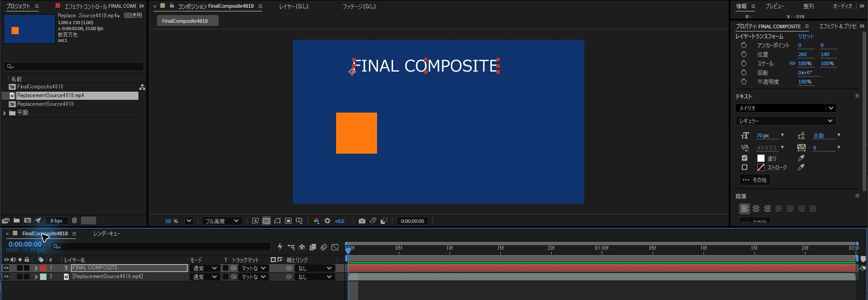Viewport: 868px width, 300px height.
Task: Click the flowchart icon beside the Project item list
Action: point(142,87)
